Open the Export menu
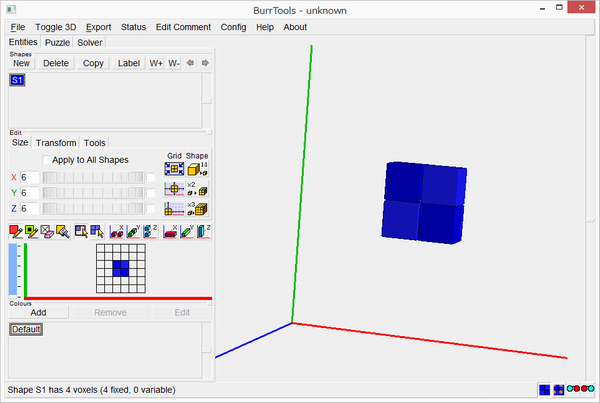The image size is (600, 403). tap(98, 27)
